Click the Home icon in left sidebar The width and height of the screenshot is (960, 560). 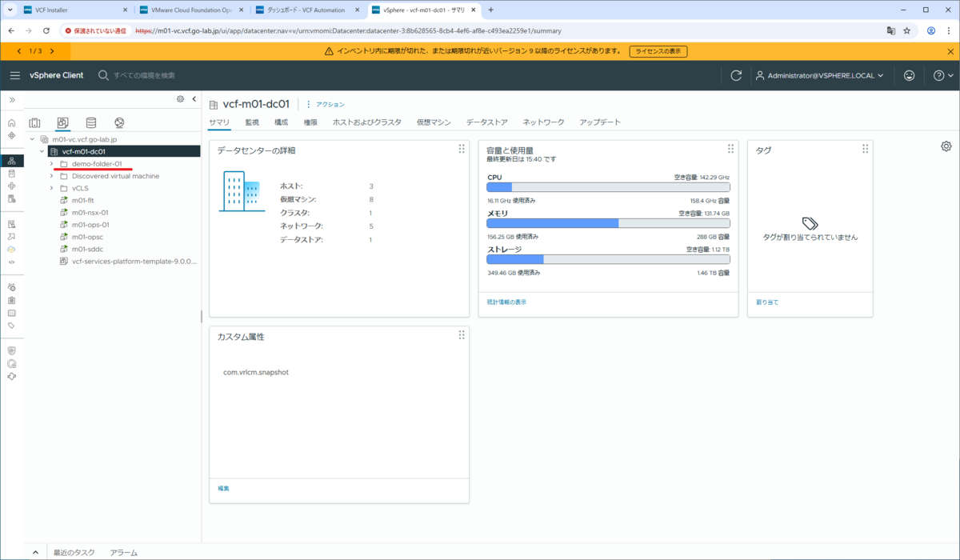click(x=12, y=123)
